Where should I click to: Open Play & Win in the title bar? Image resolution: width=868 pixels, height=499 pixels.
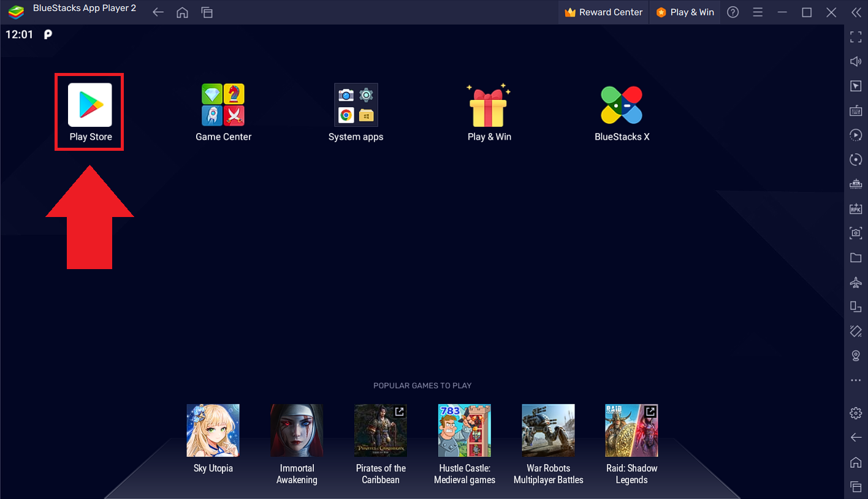coord(685,12)
